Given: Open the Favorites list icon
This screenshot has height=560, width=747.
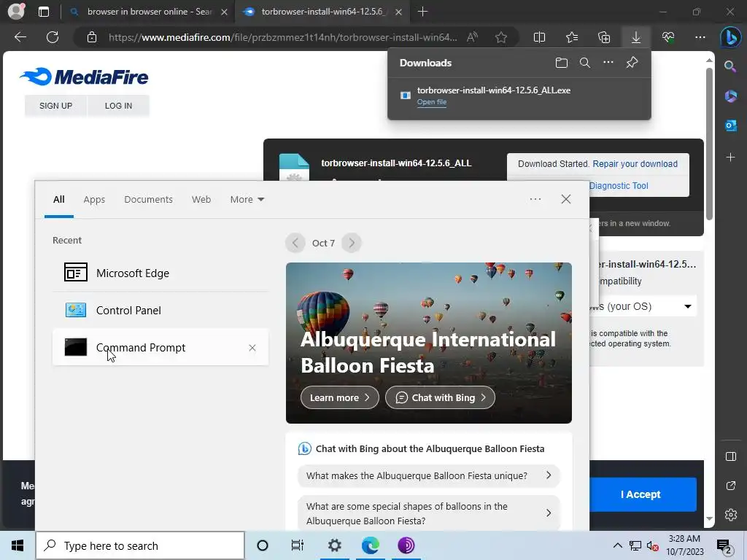Looking at the screenshot, I should 572,37.
